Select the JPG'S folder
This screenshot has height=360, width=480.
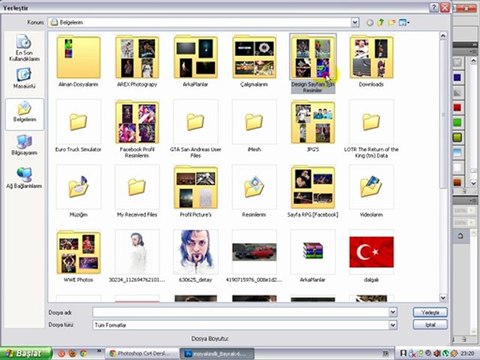313,126
